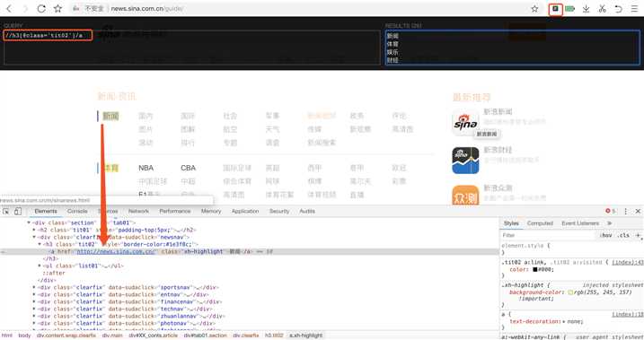Select h3.tit02 in the DOM breadcrumb

point(274,336)
